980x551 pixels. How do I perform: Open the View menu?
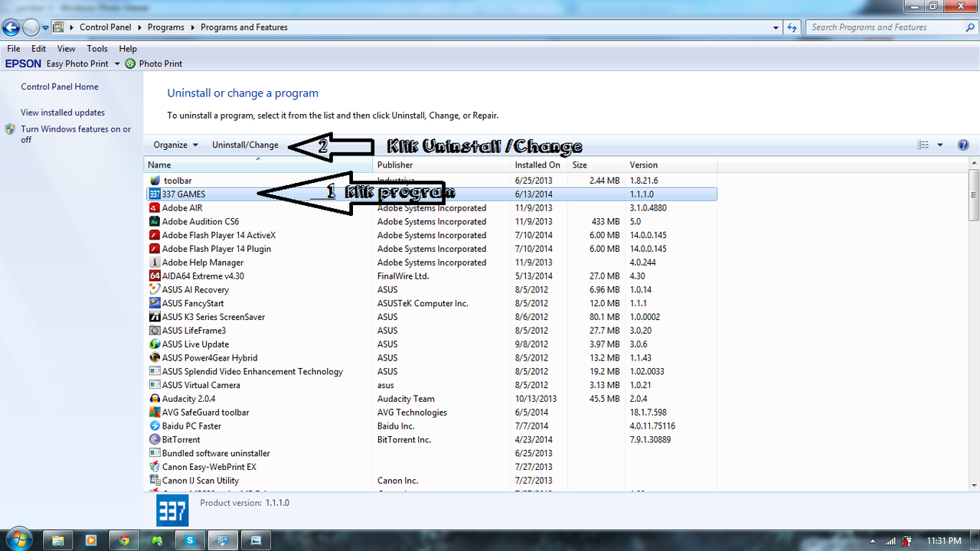[x=66, y=48]
